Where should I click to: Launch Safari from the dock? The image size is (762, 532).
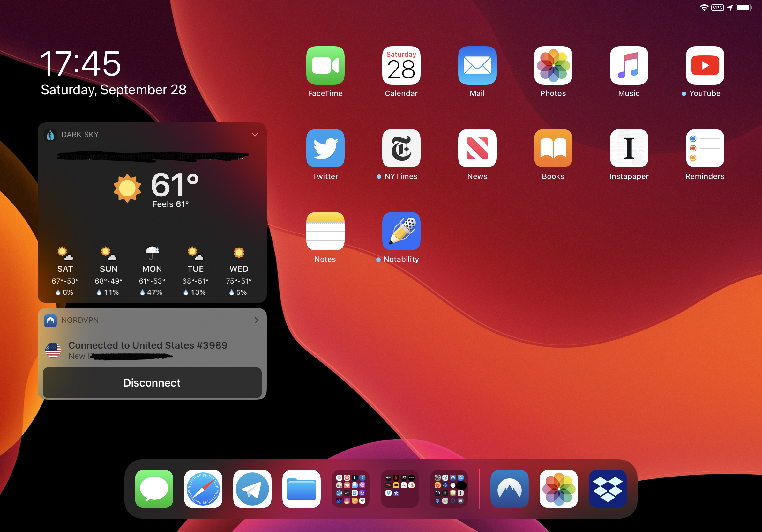tap(203, 489)
